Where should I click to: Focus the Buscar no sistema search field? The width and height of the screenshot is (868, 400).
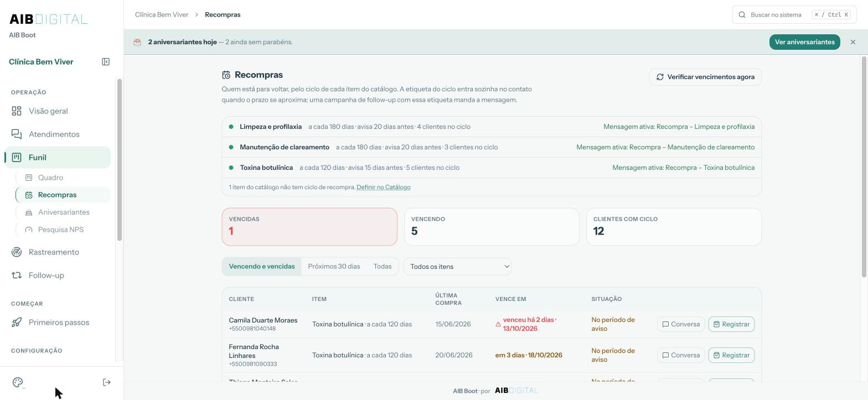(x=794, y=15)
